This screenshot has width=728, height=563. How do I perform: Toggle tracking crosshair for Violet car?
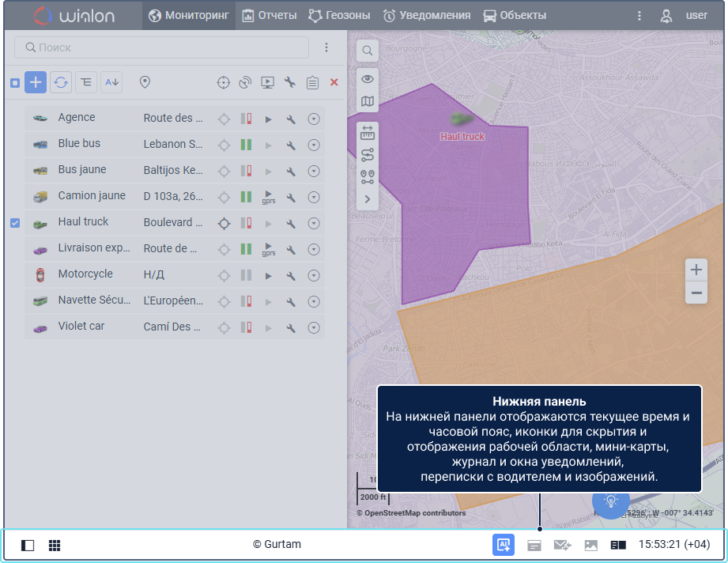click(x=224, y=328)
